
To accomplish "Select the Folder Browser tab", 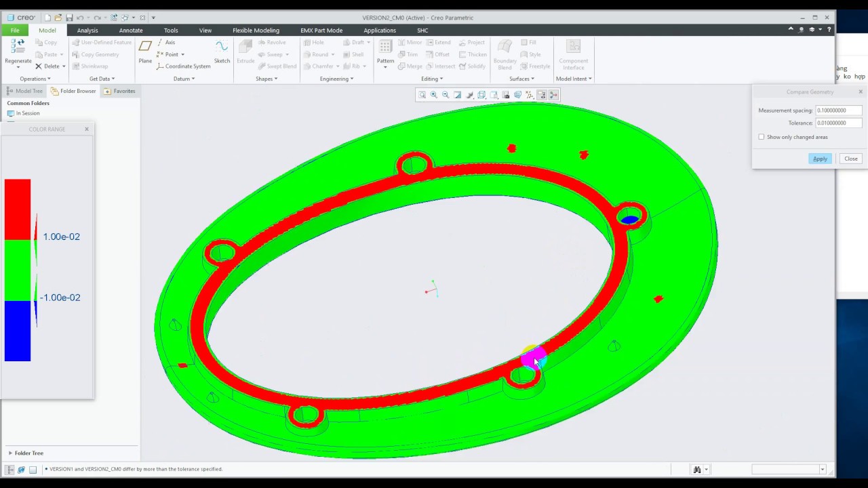I will [73, 91].
